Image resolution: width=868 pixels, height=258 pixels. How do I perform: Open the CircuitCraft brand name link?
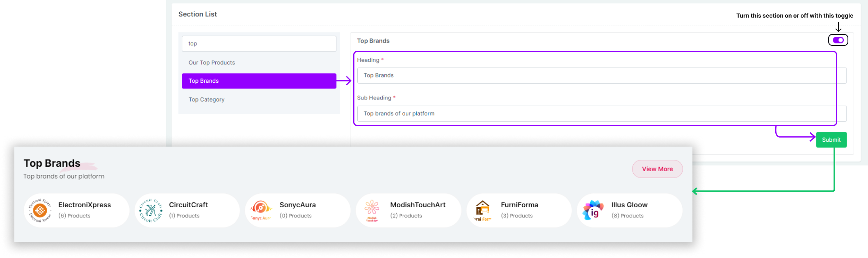(188, 205)
